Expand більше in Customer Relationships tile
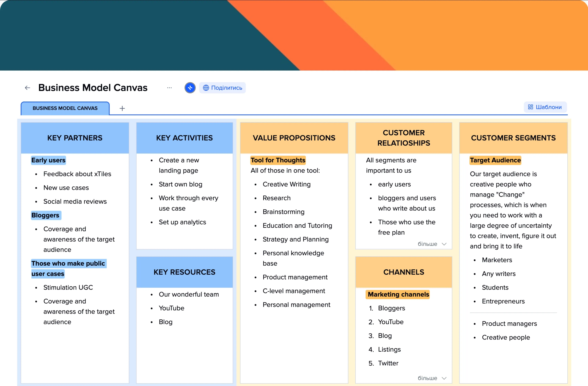The width and height of the screenshot is (588, 386). (432, 244)
